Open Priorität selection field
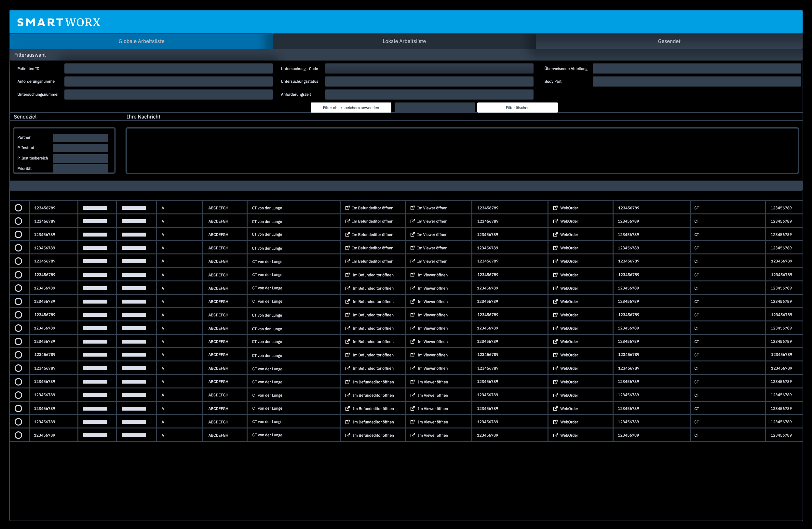 [81, 169]
